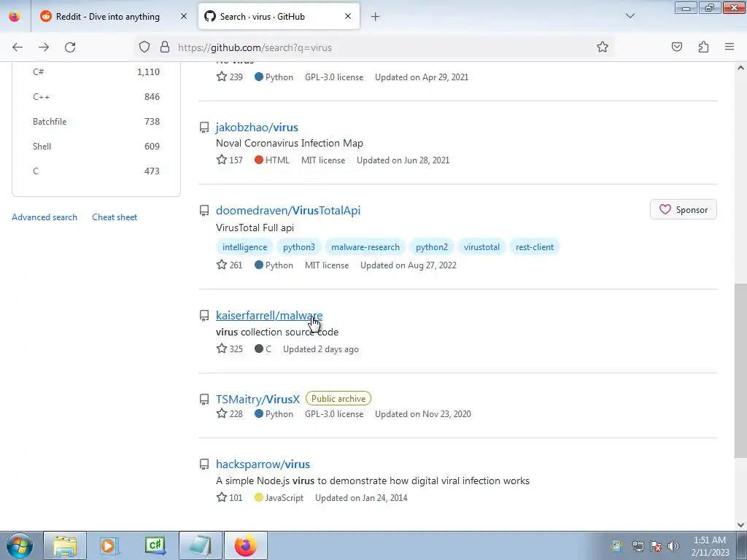Click 228 stars on TSMaitry/VirusX
The height and width of the screenshot is (560, 747).
point(230,414)
